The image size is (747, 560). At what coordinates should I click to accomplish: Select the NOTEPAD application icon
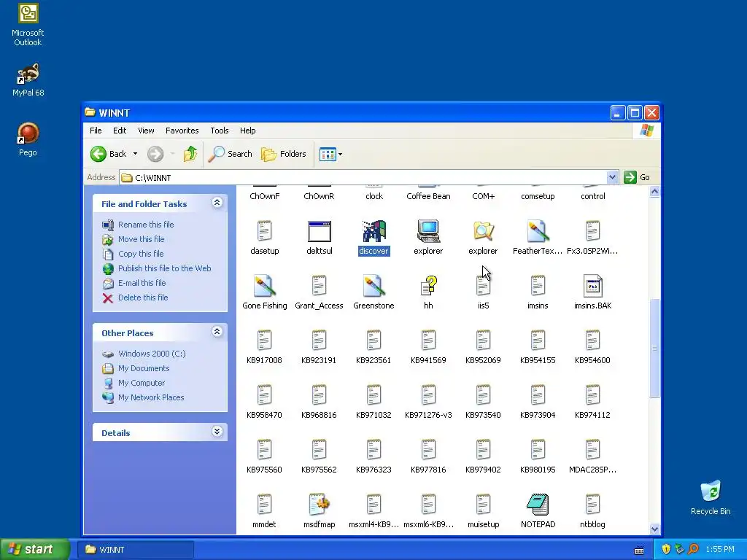click(538, 505)
